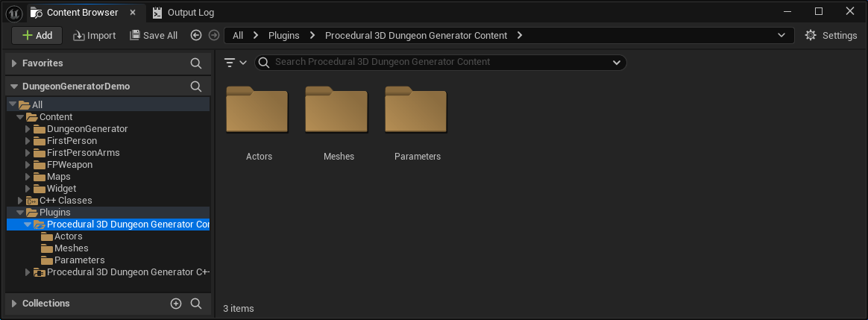Expand the FirstPerson folder arrow
This screenshot has width=868, height=320.
pos(28,141)
